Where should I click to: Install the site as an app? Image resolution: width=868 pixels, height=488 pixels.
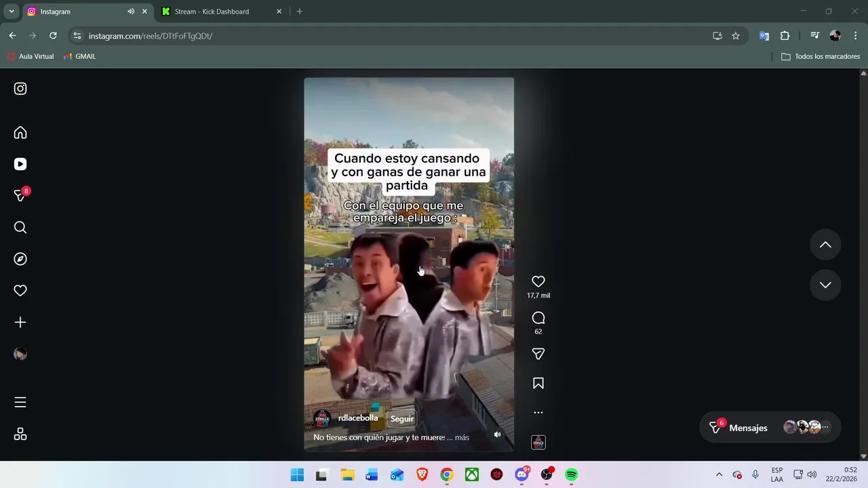[x=717, y=36]
